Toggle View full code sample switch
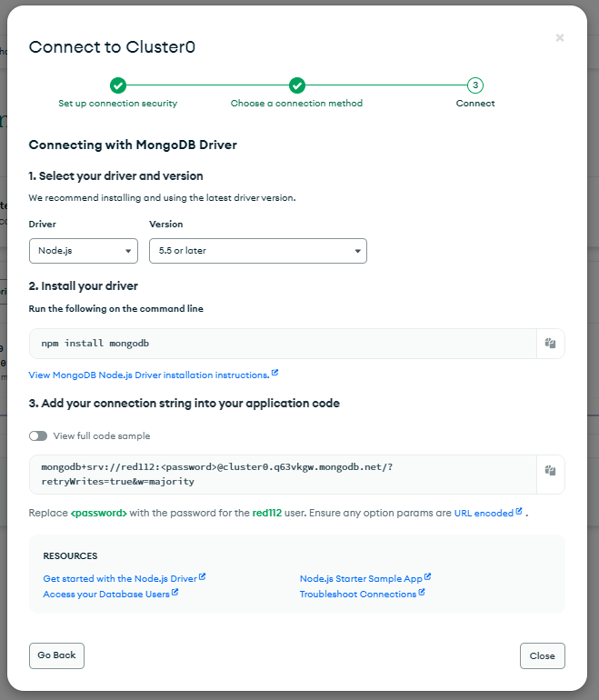The image size is (599, 700). tap(38, 435)
